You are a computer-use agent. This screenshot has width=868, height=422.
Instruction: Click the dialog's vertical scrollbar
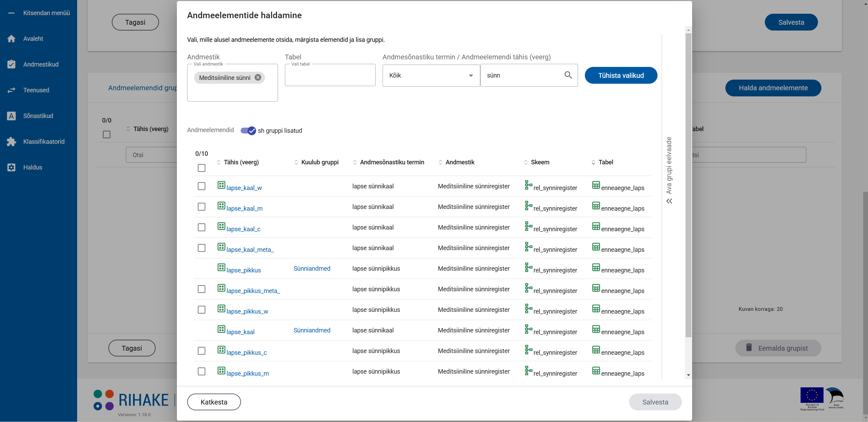(688, 185)
